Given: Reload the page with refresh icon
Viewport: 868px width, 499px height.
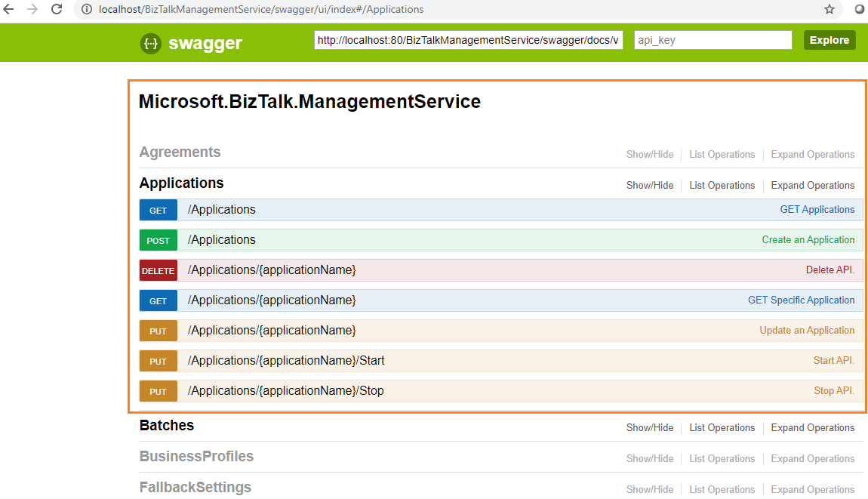Looking at the screenshot, I should [57, 9].
